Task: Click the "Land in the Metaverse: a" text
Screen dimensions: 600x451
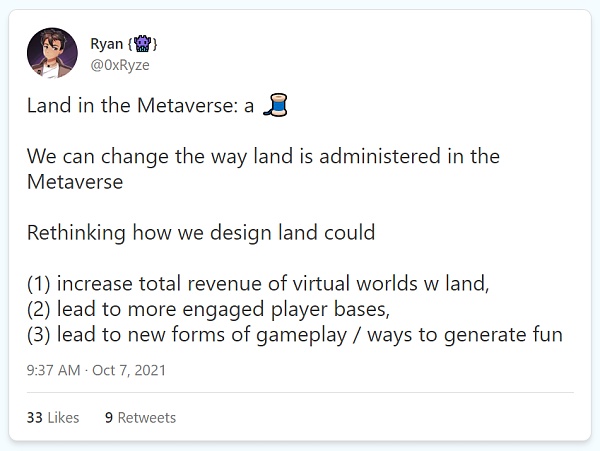Action: click(141, 109)
